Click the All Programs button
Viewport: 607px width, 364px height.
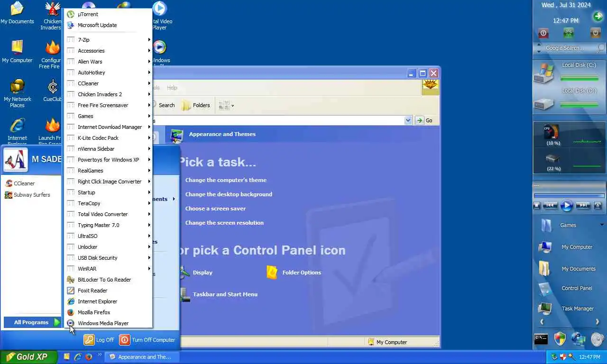(33, 322)
